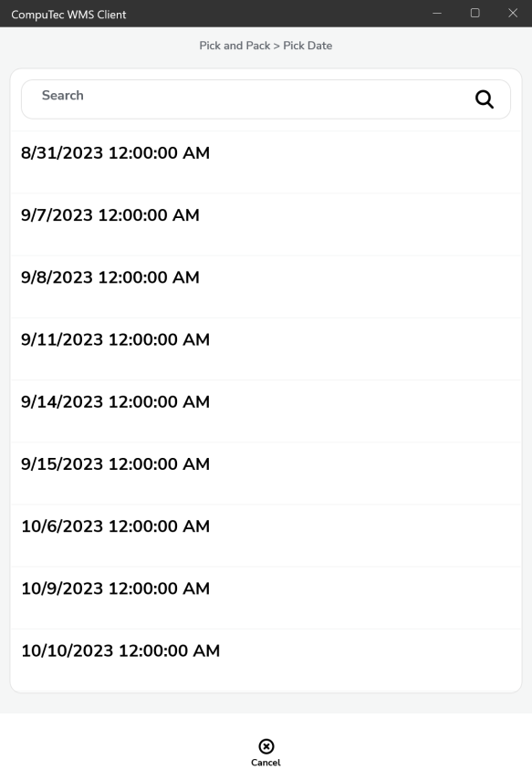
Task: Pick the 9/14/2023 12:00:00 AM entry
Action: (x=266, y=411)
